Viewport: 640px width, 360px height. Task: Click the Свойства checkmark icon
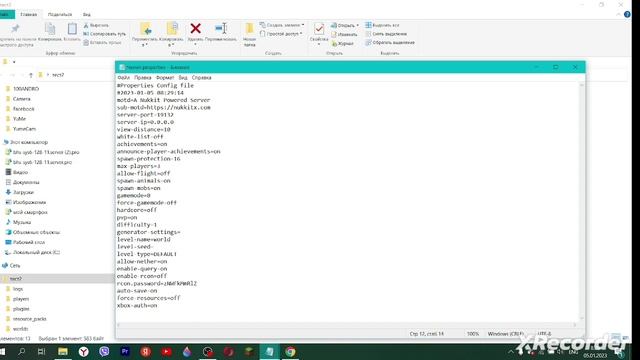click(319, 29)
